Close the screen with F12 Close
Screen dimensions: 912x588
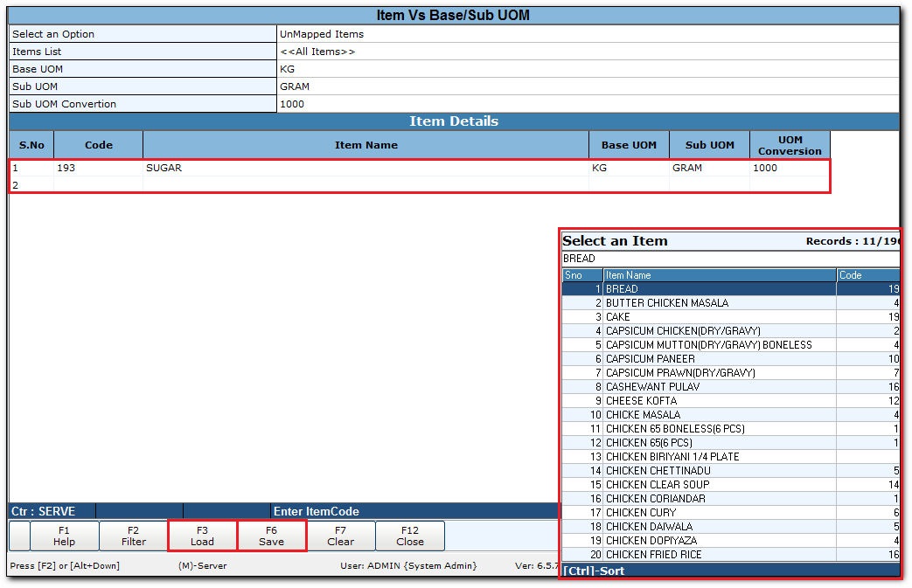point(409,536)
